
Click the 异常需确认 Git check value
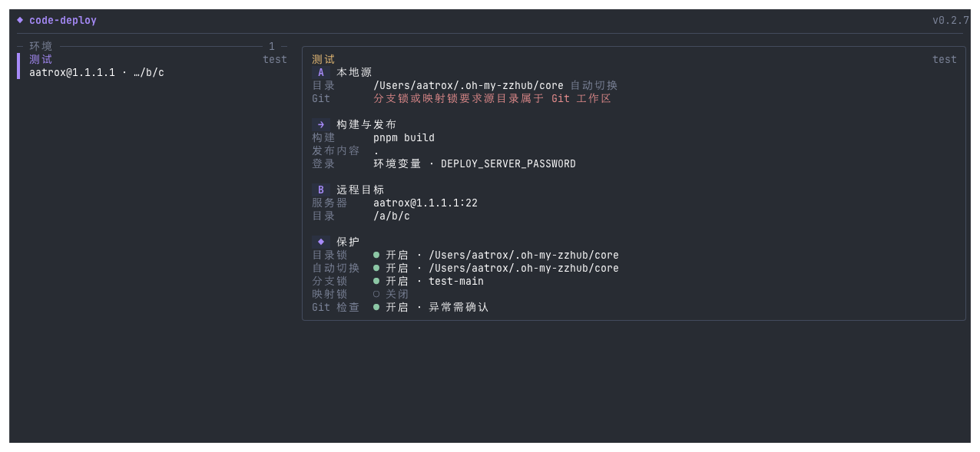[x=459, y=307]
